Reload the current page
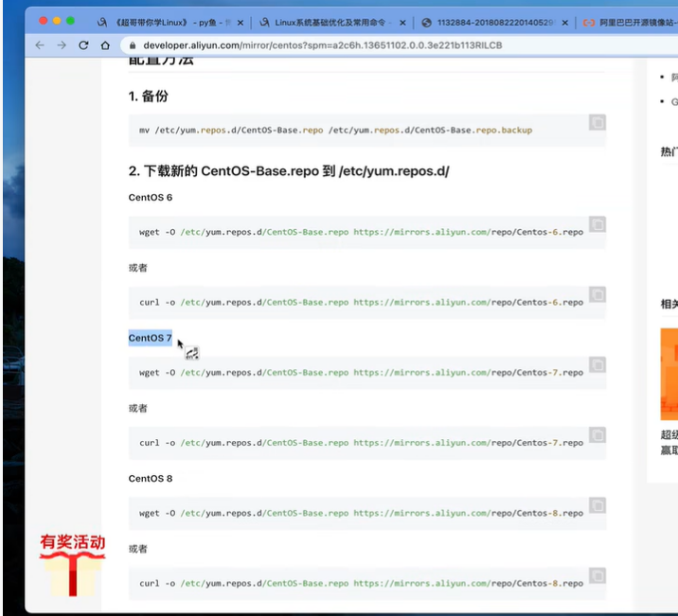Screen dimensions: 678x616 [83, 45]
